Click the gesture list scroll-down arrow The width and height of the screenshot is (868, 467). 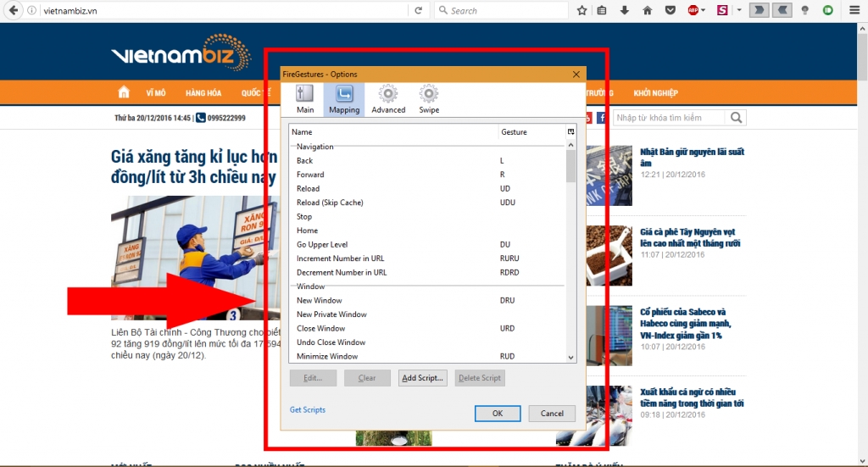pyautogui.click(x=570, y=358)
